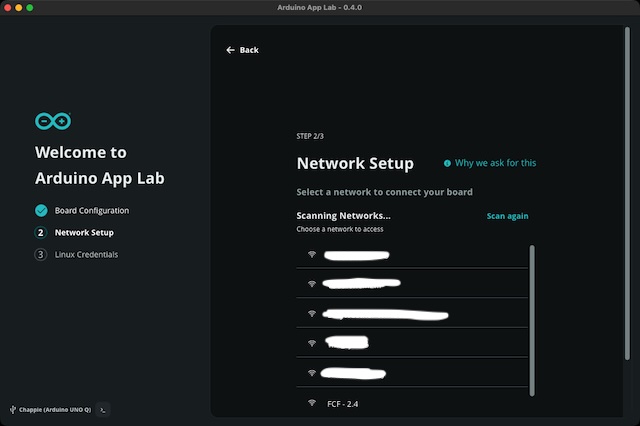Click the Wi-Fi icon of first listed network
Screen dimensions: 640x426
tap(312, 255)
